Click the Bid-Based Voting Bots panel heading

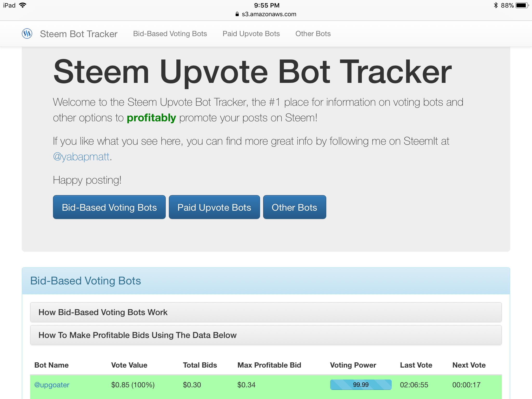point(85,281)
